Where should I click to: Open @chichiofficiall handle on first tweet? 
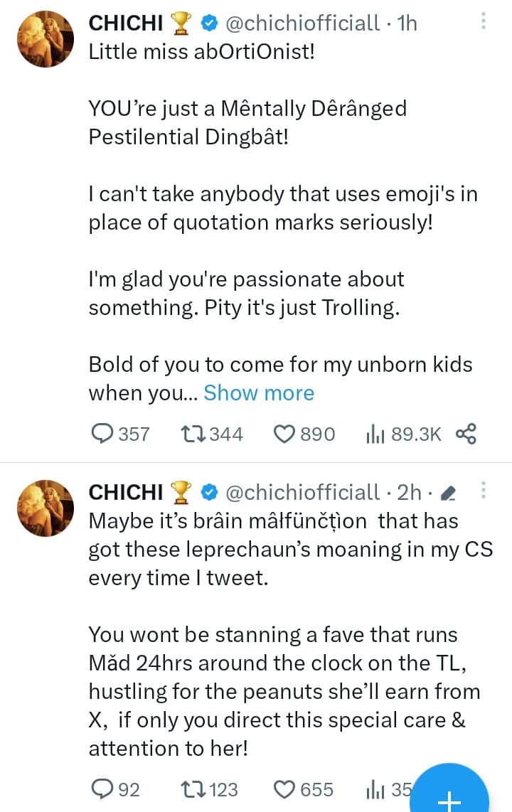[302, 23]
